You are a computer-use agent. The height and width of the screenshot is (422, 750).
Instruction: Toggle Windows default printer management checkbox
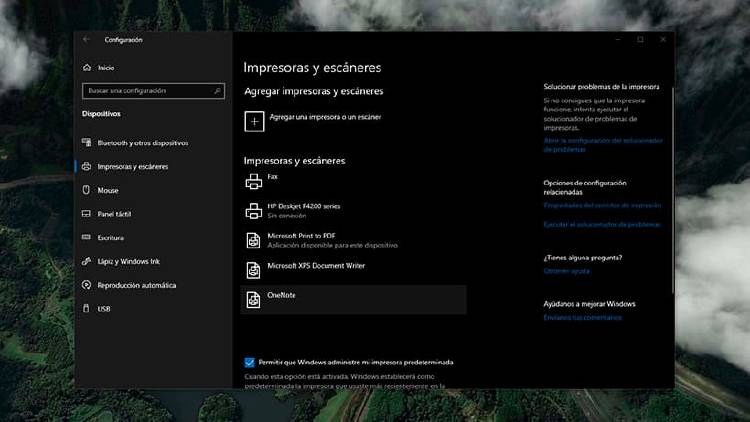249,362
